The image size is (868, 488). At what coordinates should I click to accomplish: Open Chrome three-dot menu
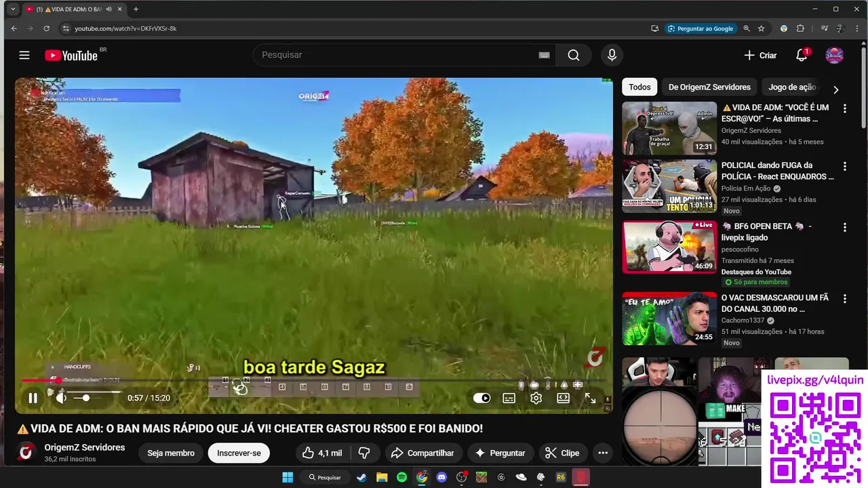pyautogui.click(x=857, y=28)
